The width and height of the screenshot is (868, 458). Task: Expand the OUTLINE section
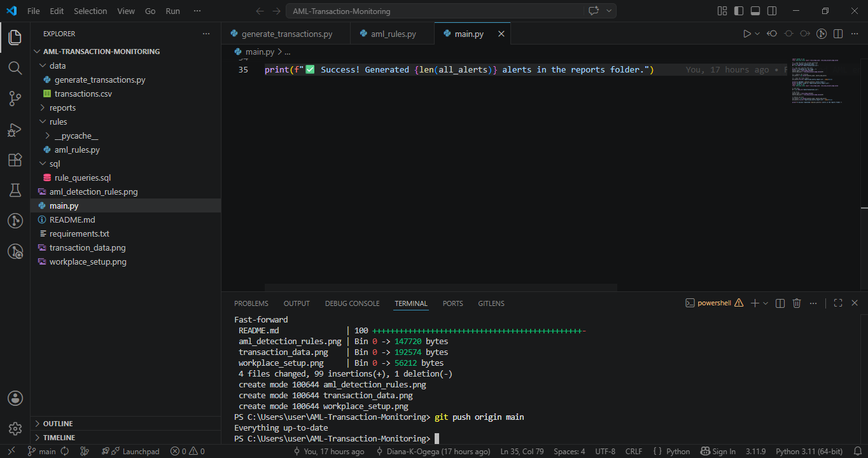[126, 424]
